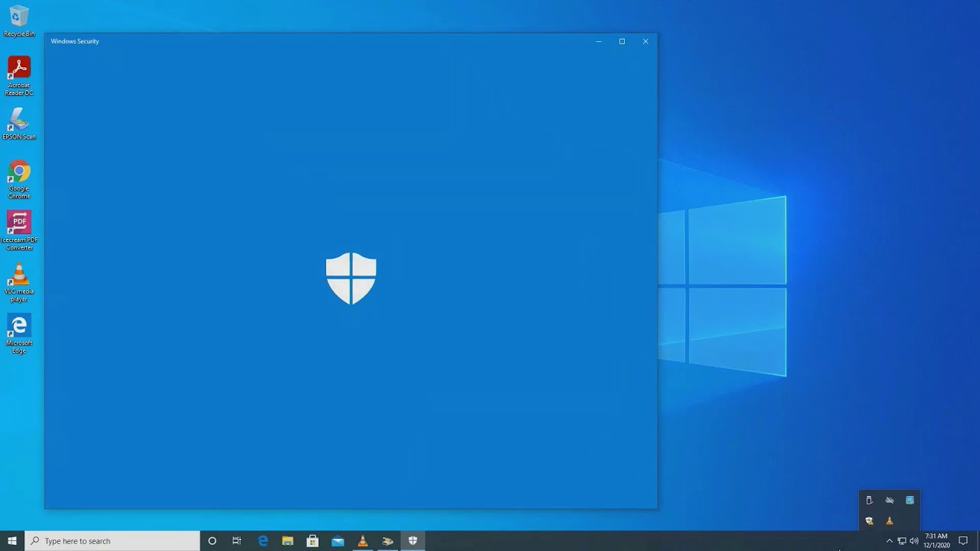Open File Explorer from the taskbar
This screenshot has height=551, width=980.
288,541
